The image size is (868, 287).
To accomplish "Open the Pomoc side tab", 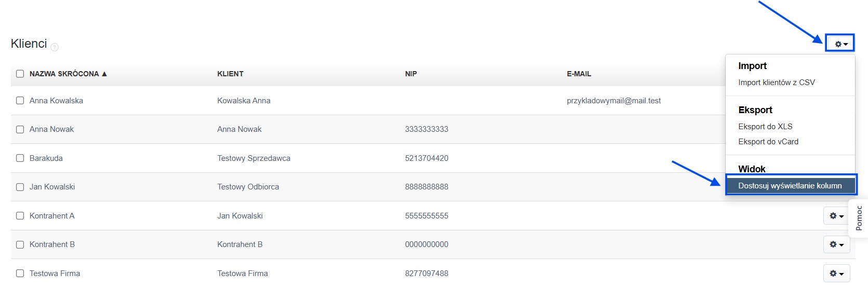I will point(859,218).
